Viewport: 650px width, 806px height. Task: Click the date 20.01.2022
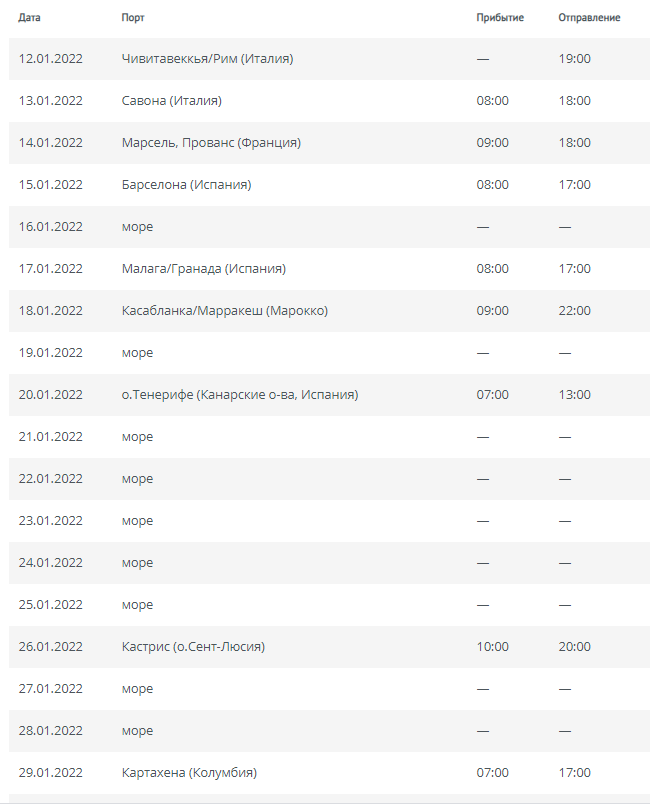point(50,395)
